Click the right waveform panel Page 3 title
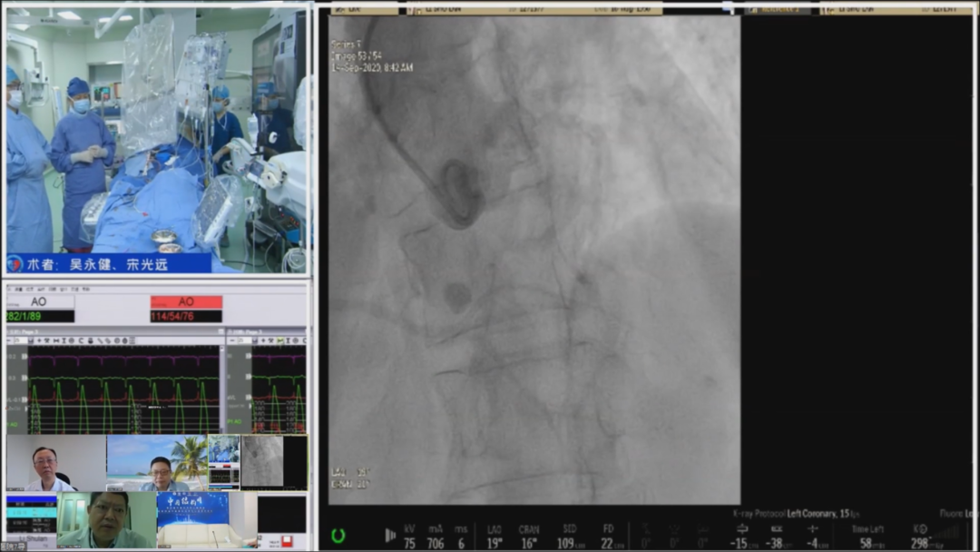 (245, 331)
